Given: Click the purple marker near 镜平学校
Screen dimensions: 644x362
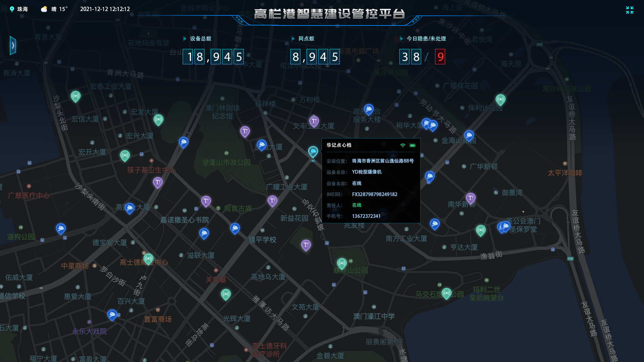Looking at the screenshot, I should coord(306,245).
